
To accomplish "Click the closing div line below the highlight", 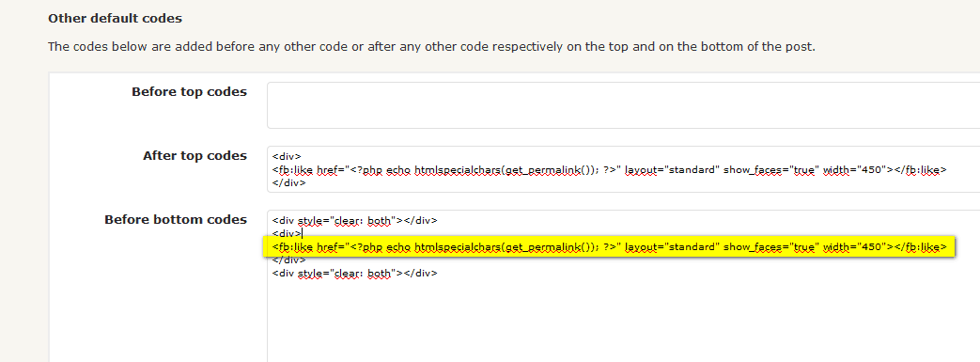I will pyautogui.click(x=288, y=260).
